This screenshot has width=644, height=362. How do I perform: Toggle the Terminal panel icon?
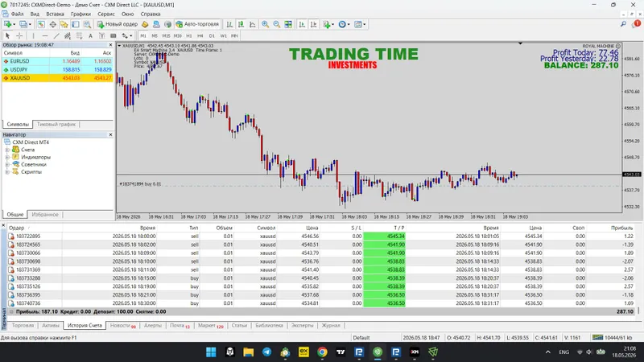[x=76, y=25]
